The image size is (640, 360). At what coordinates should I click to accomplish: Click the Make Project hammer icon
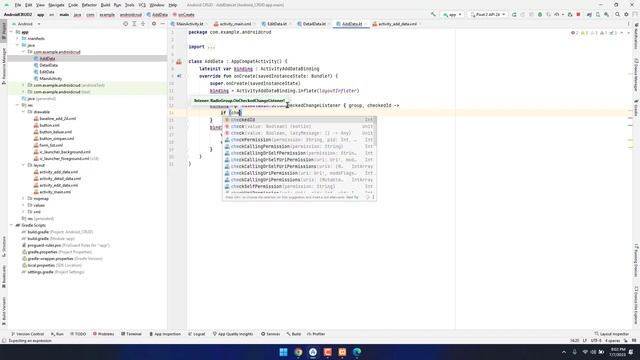click(x=433, y=15)
